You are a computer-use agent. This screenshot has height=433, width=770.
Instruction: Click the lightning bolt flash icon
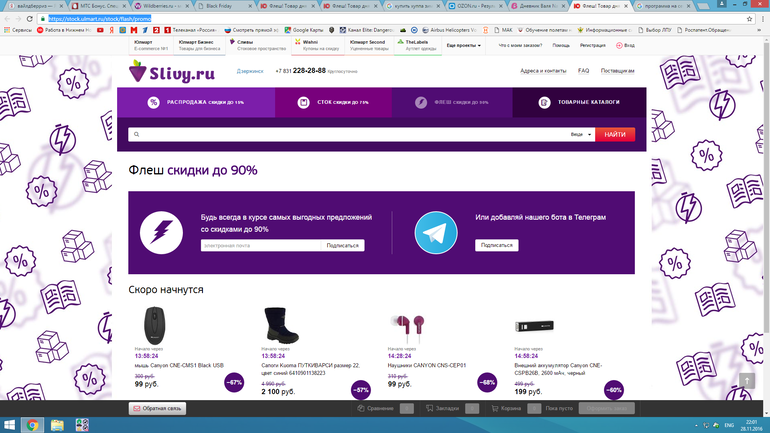160,232
